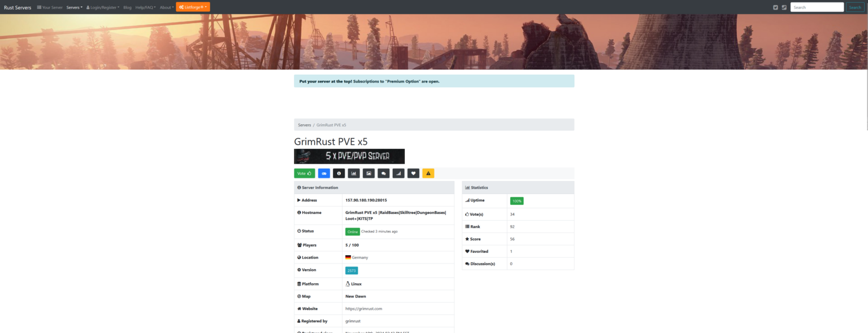Click the Servers breadcrumb link
The width and height of the screenshot is (868, 333).
305,125
